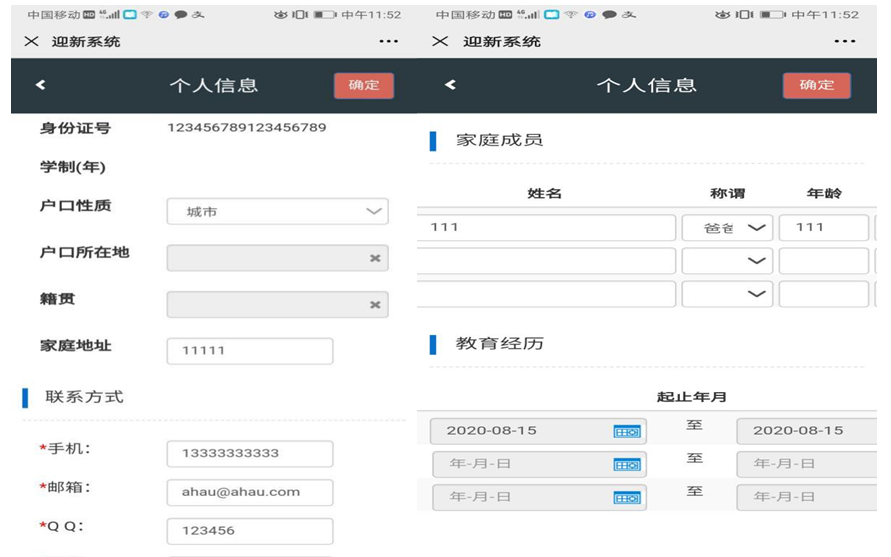Close the left 迎新系统 page with X
The width and height of the screenshot is (891, 557).
[x=31, y=41]
